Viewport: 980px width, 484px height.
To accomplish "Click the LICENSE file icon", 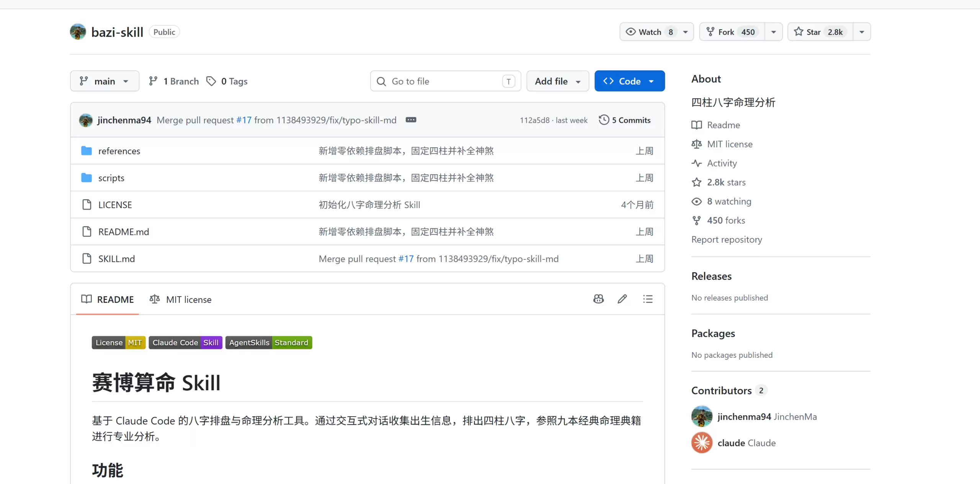I will tap(87, 205).
